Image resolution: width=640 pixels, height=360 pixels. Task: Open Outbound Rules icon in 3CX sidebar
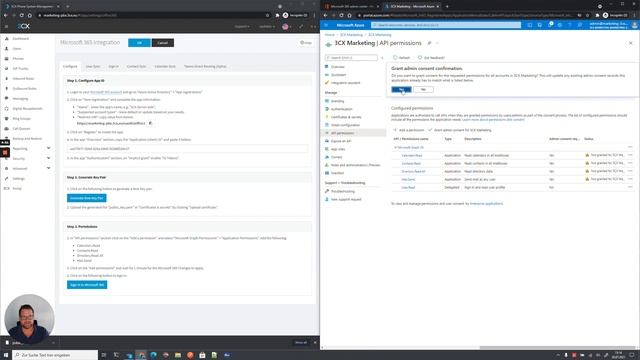click(7, 89)
